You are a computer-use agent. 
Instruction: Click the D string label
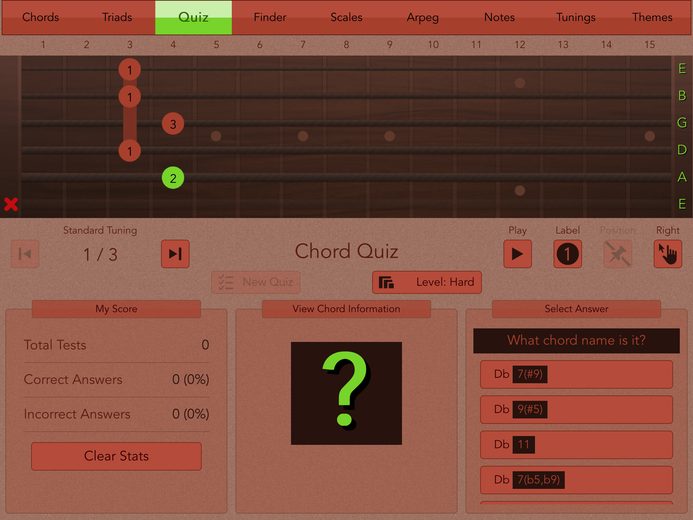[x=682, y=150]
